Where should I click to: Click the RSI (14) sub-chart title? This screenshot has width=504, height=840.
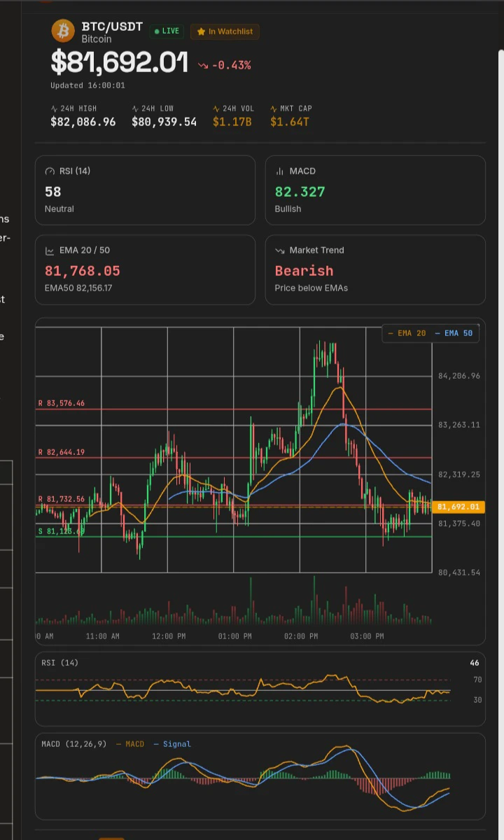tap(60, 662)
